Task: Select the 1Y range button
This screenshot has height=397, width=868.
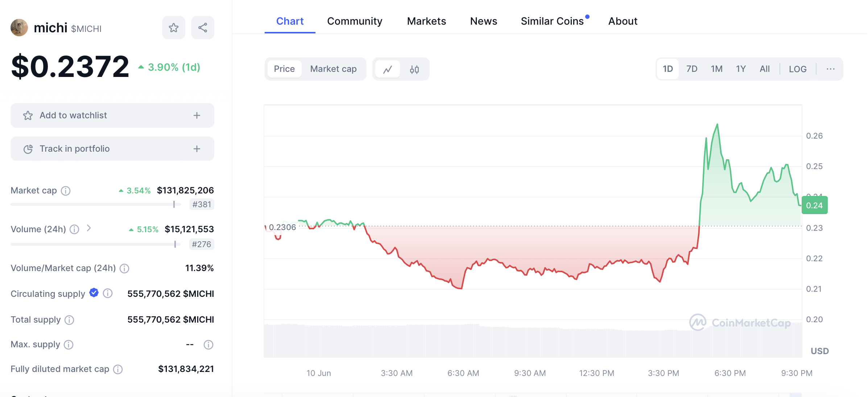Action: point(740,69)
